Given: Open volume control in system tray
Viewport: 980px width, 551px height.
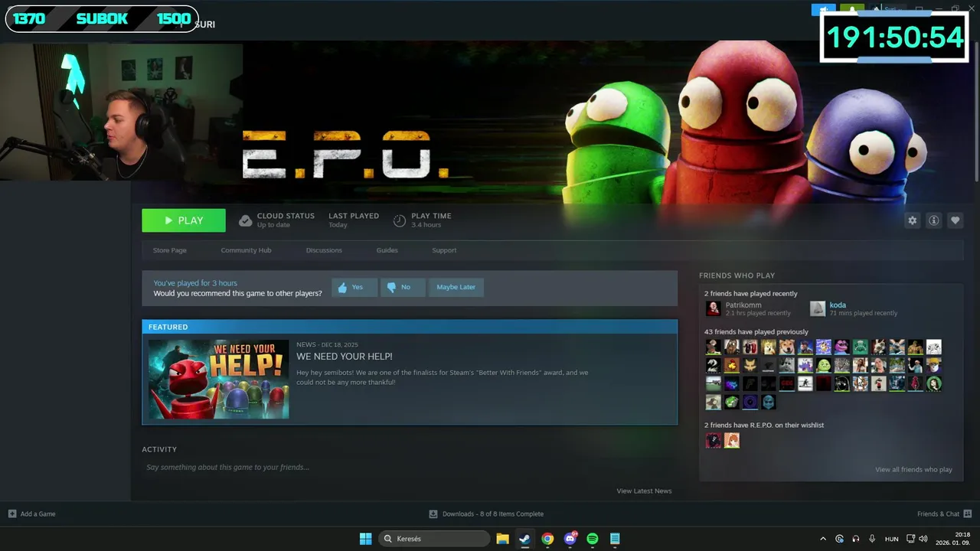Looking at the screenshot, I should click(923, 539).
